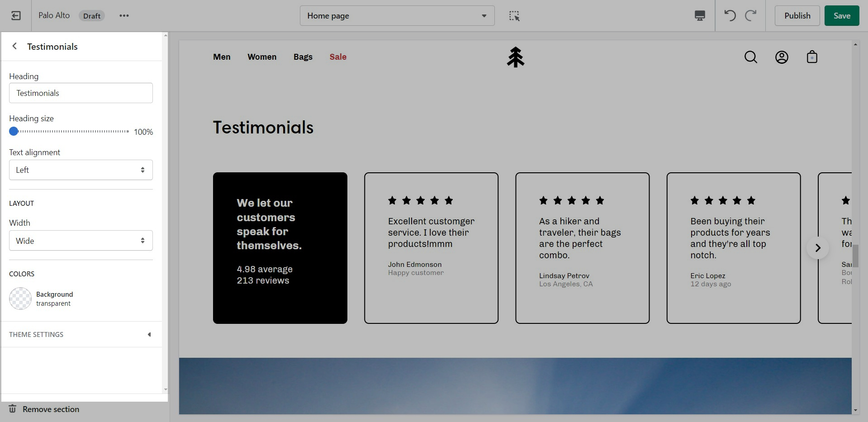Click the desktop preview device icon
868x422 pixels.
tap(700, 16)
